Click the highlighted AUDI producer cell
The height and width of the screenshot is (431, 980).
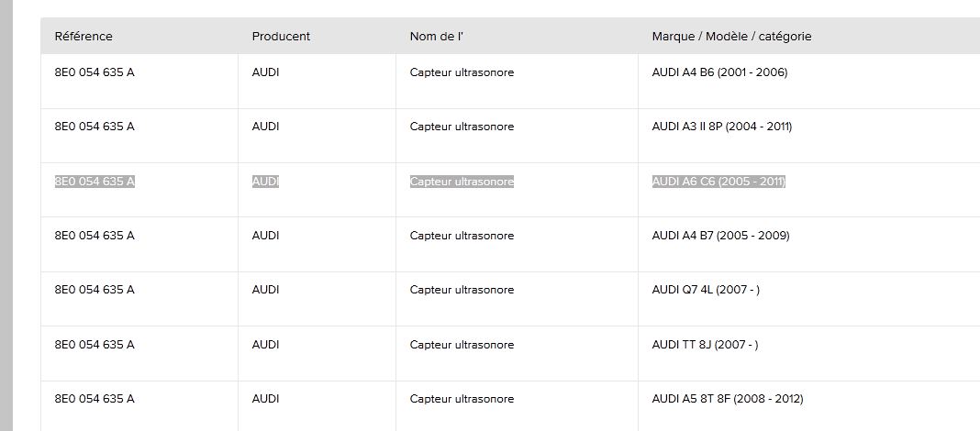(x=265, y=182)
